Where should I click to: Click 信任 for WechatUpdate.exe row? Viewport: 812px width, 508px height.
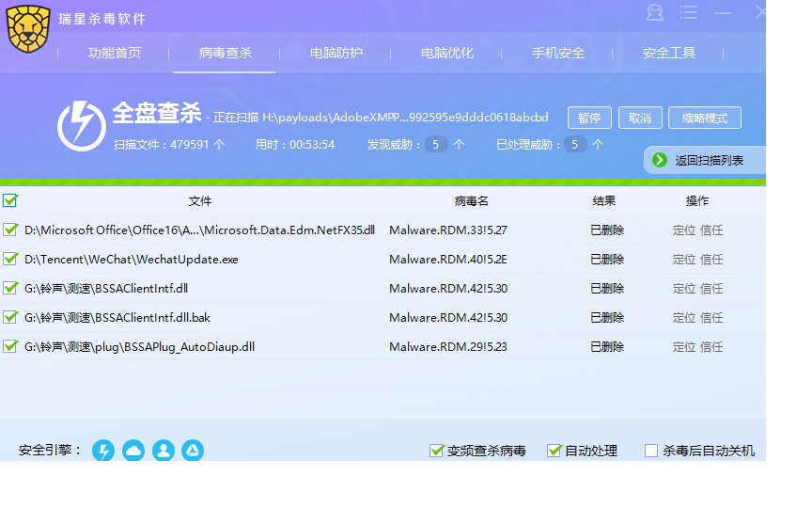(x=711, y=260)
